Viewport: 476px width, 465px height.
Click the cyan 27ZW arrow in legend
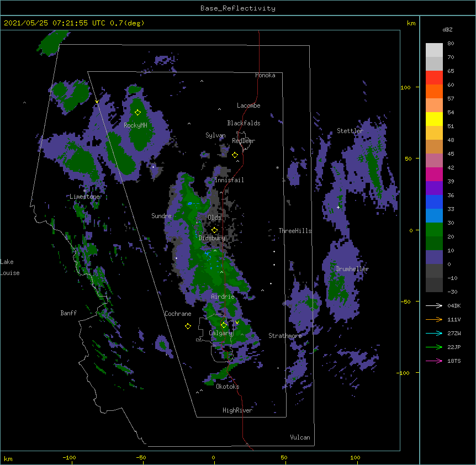point(434,333)
